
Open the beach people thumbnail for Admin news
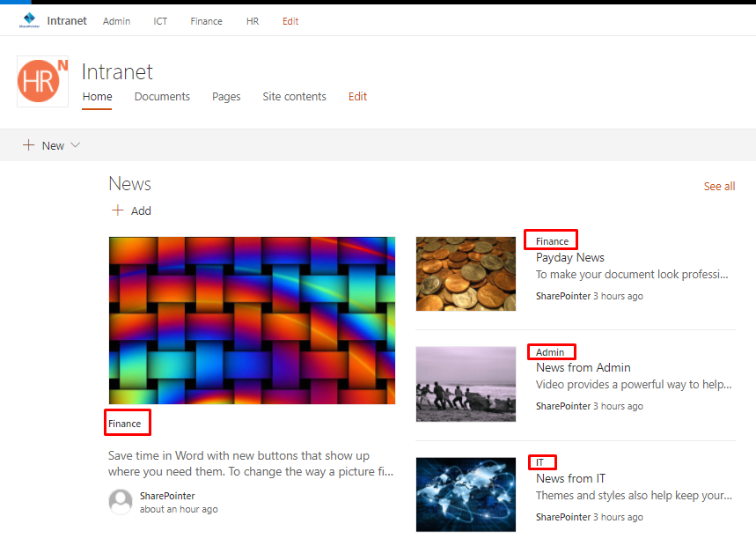[x=466, y=384]
